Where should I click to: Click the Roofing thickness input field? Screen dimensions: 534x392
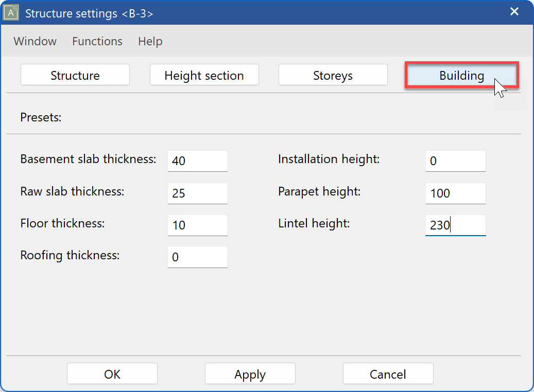(197, 257)
